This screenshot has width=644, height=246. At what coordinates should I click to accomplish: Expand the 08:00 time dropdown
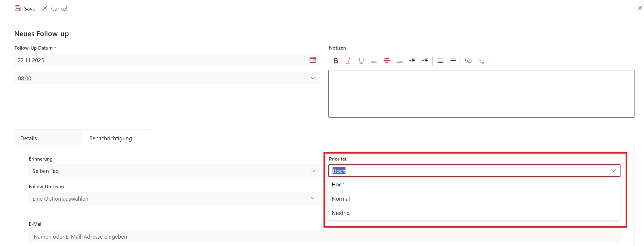pyautogui.click(x=313, y=78)
